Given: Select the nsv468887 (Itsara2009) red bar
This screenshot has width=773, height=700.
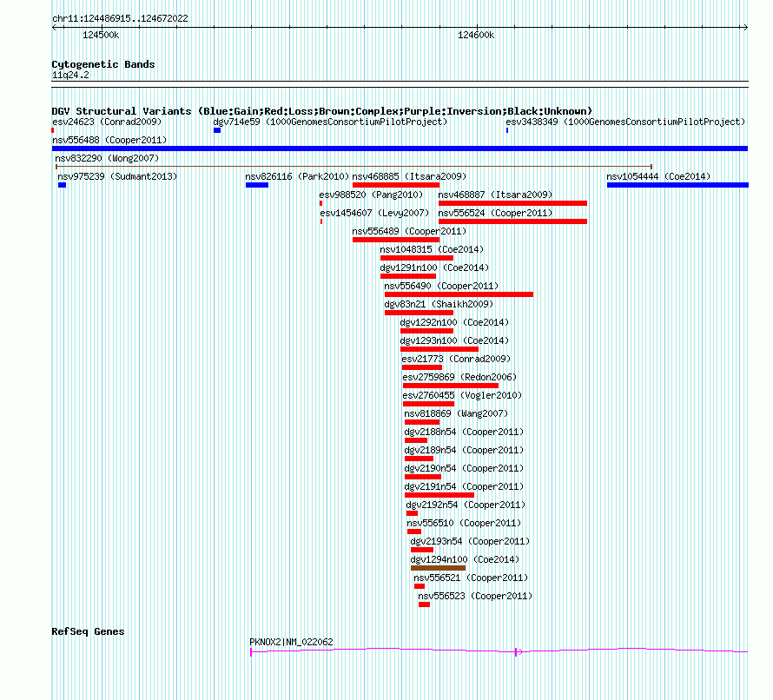Looking at the screenshot, I should click(512, 203).
